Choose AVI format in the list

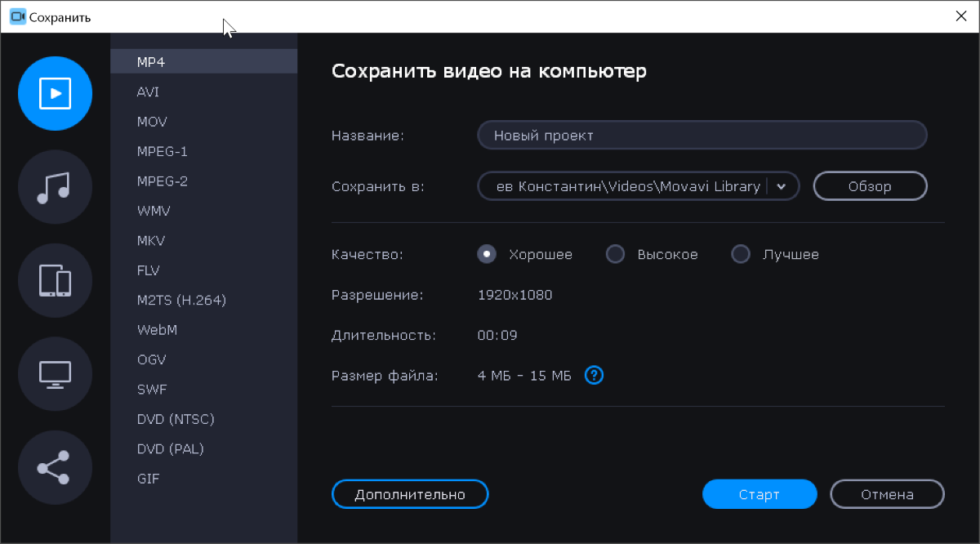[204, 91]
